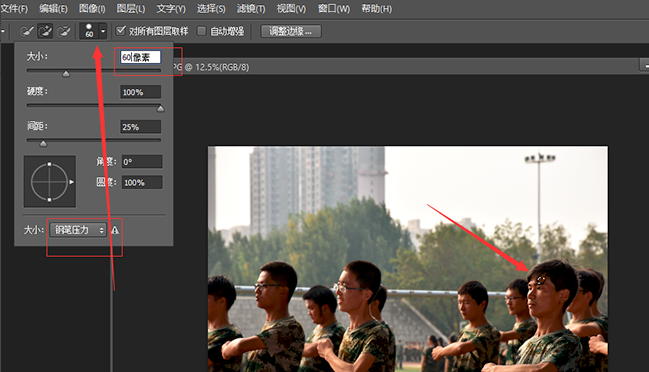Click the 圆度 100% input field
Viewport: 649px width, 372px height.
click(x=142, y=182)
